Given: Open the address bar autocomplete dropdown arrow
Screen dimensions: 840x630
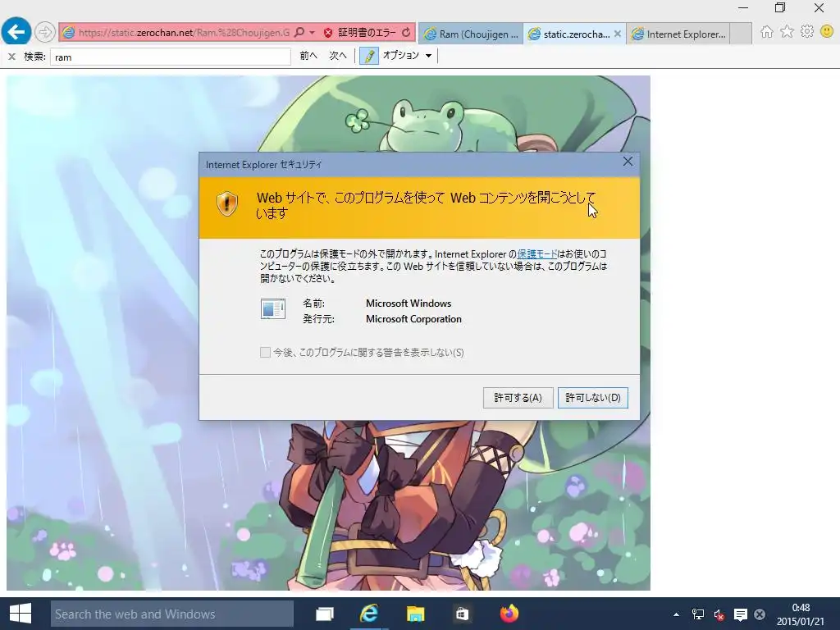Looking at the screenshot, I should click(x=312, y=33).
